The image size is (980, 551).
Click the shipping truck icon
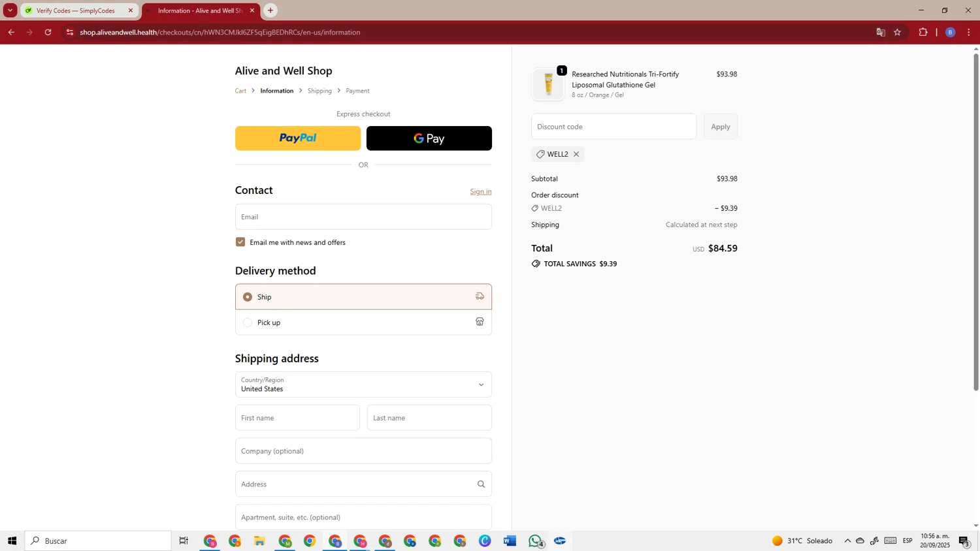pyautogui.click(x=480, y=296)
